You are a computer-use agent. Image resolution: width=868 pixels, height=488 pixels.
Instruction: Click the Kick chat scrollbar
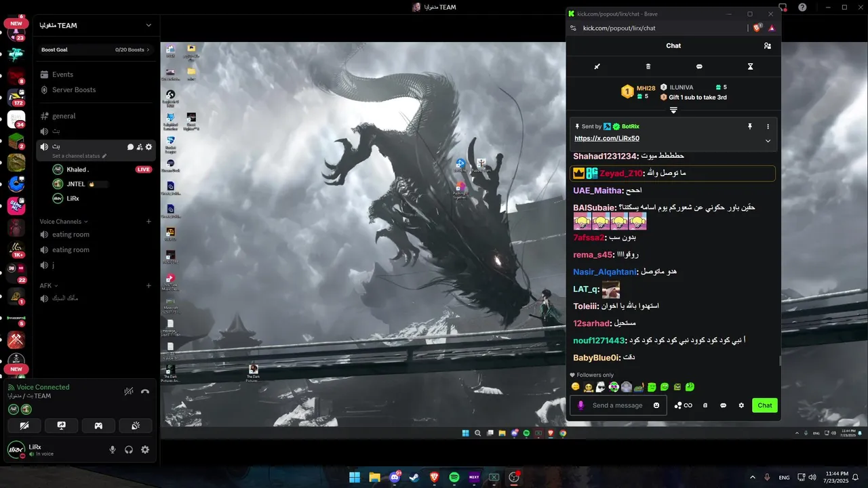click(779, 361)
